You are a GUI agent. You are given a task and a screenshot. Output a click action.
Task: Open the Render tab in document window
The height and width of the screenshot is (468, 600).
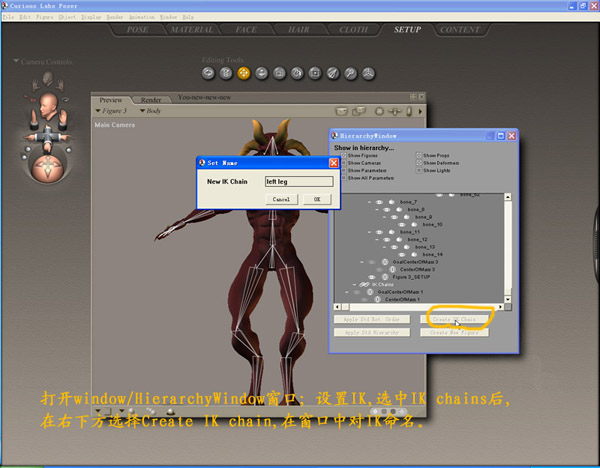pyautogui.click(x=151, y=100)
